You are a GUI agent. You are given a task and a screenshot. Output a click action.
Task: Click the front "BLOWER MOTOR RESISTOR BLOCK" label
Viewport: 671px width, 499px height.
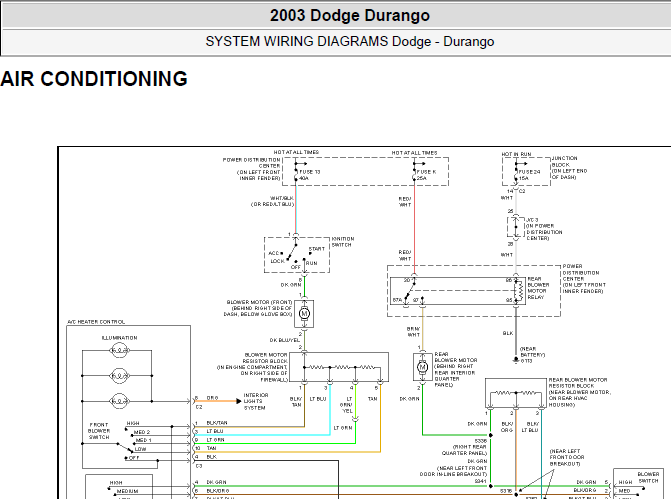click(266, 358)
